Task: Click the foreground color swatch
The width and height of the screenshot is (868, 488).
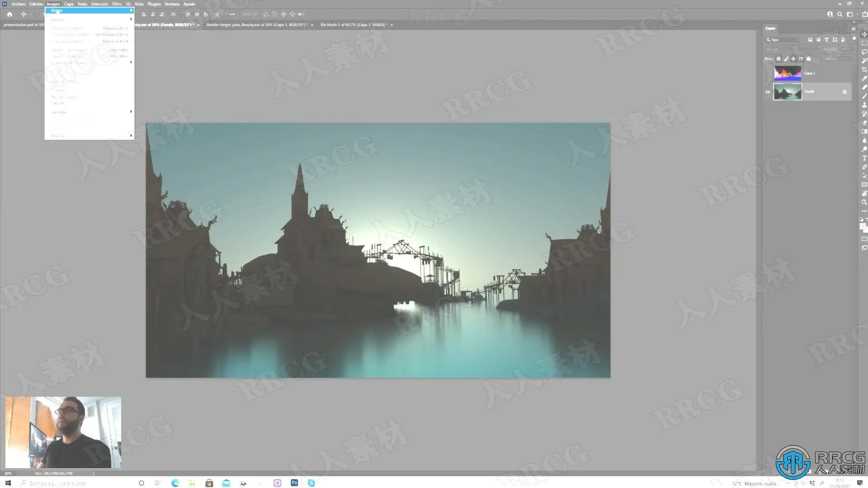Action: click(x=863, y=226)
